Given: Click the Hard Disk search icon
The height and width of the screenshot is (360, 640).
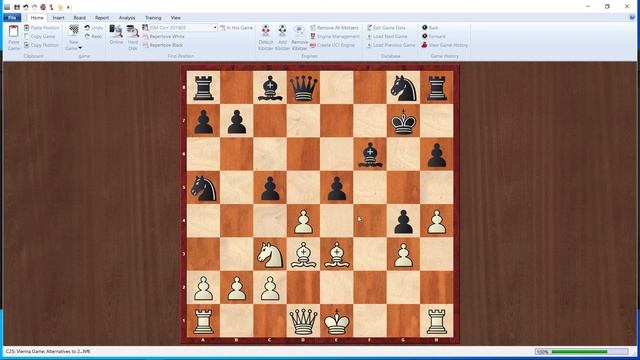Looking at the screenshot, I should click(x=133, y=32).
